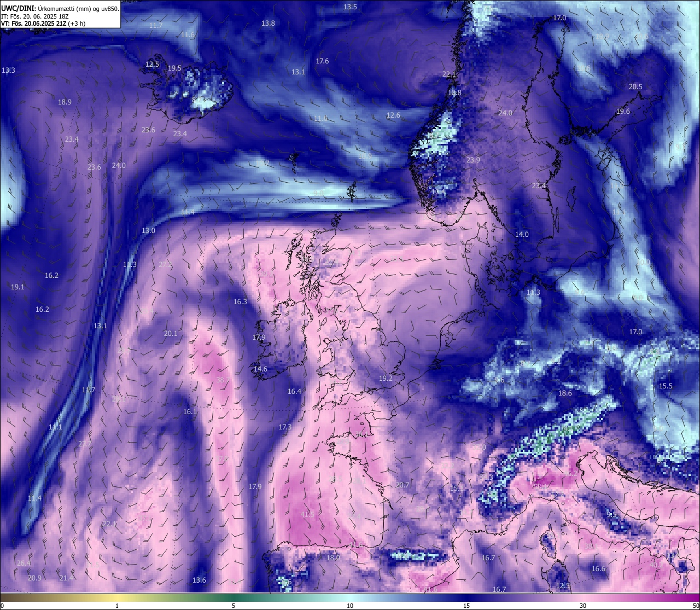This screenshot has width=700, height=610.
Task: Select the 13.8 value label
Action: point(268,24)
